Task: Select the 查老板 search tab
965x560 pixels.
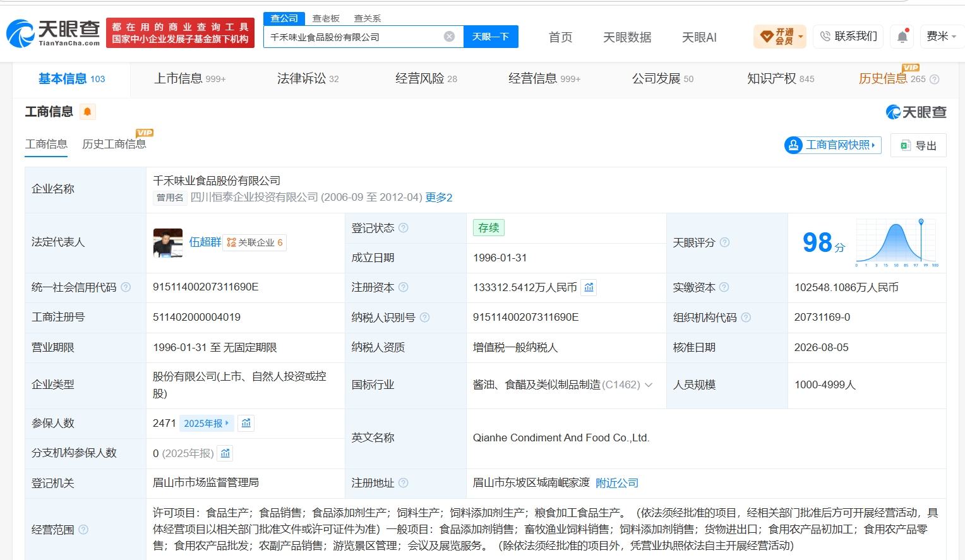Action: 326,18
